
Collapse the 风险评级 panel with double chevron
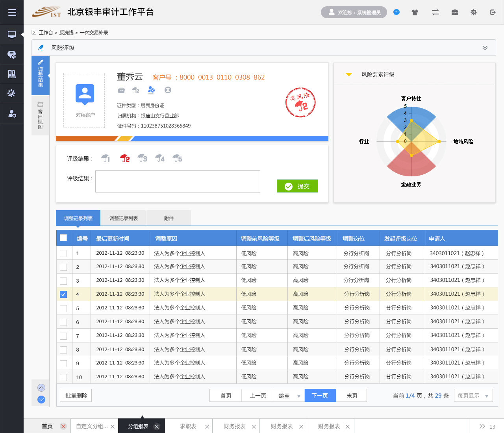485,47
